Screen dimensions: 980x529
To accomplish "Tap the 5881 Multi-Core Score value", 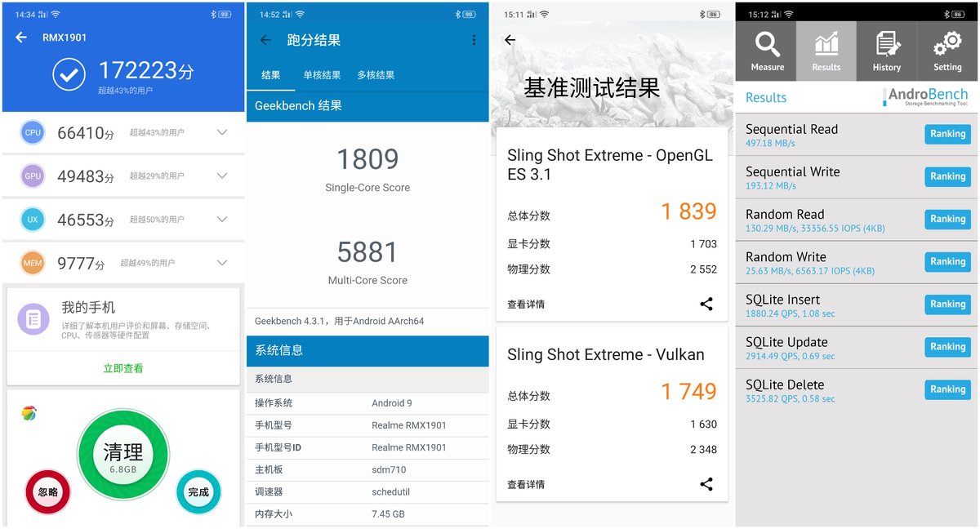I will click(x=367, y=251).
